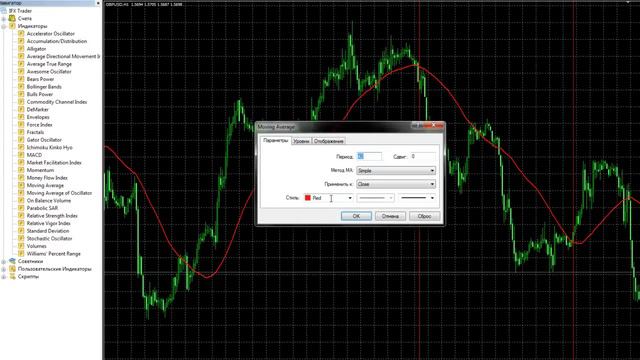
Task: Click the Moving Average dialog help button
Action: point(416,126)
